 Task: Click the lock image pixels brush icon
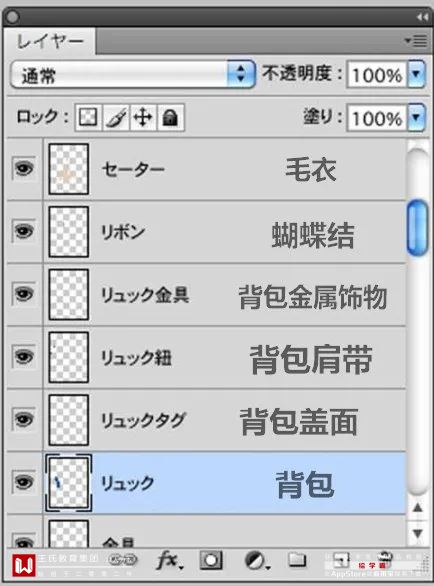pos(116,117)
